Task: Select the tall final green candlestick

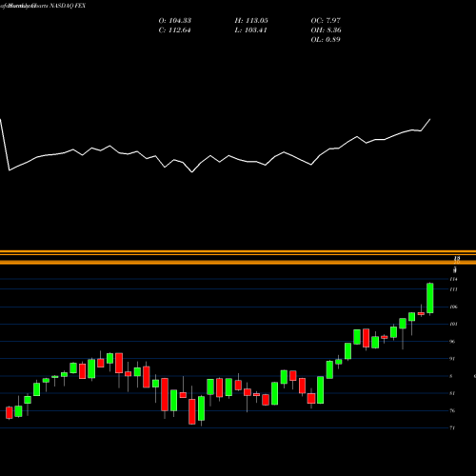Action: [430, 298]
